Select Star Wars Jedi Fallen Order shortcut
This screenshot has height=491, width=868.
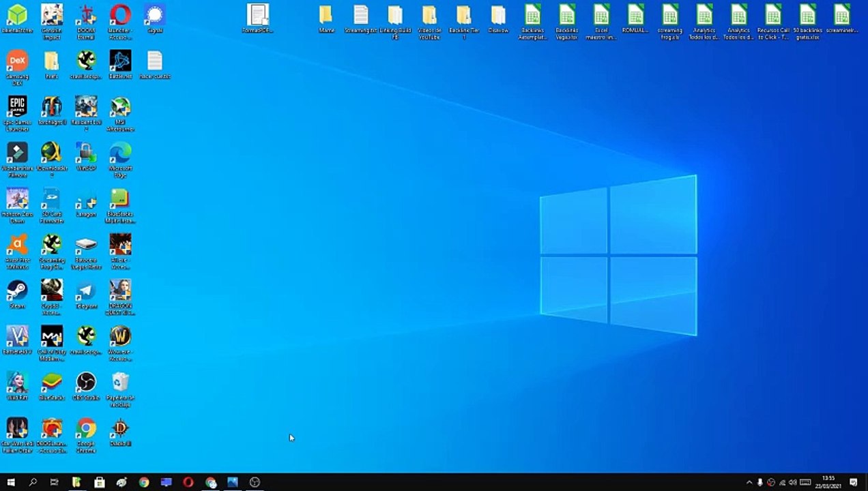17,434
